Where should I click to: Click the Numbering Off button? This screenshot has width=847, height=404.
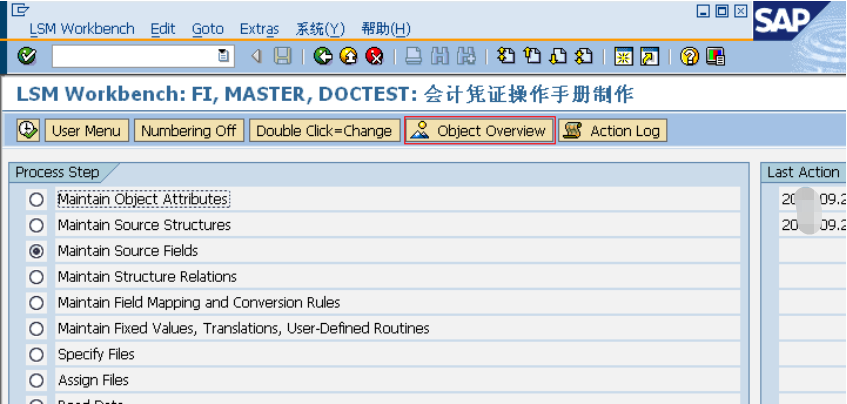tap(189, 131)
